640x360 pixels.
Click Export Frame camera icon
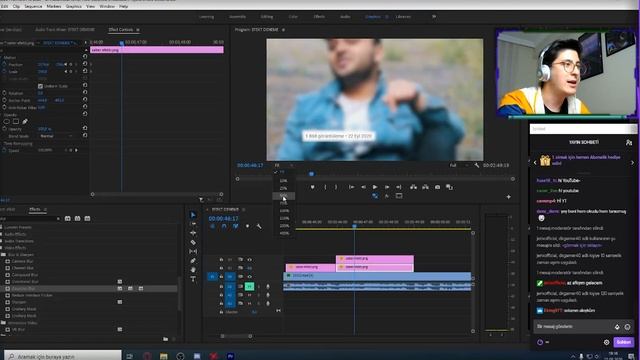pos(437,187)
